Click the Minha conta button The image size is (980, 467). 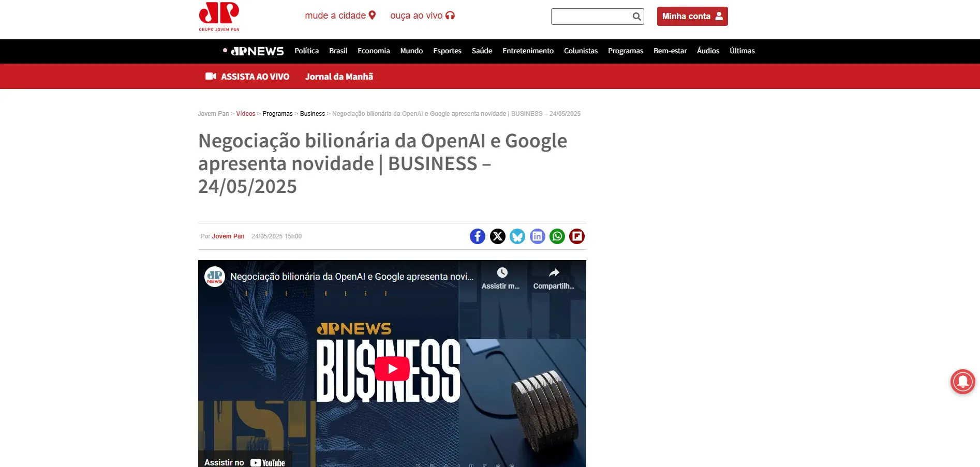(692, 16)
